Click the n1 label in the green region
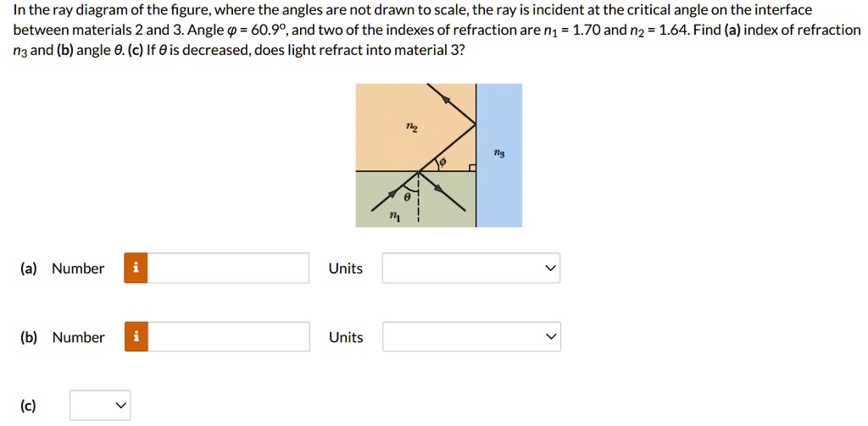The width and height of the screenshot is (868, 426). pyautogui.click(x=393, y=218)
